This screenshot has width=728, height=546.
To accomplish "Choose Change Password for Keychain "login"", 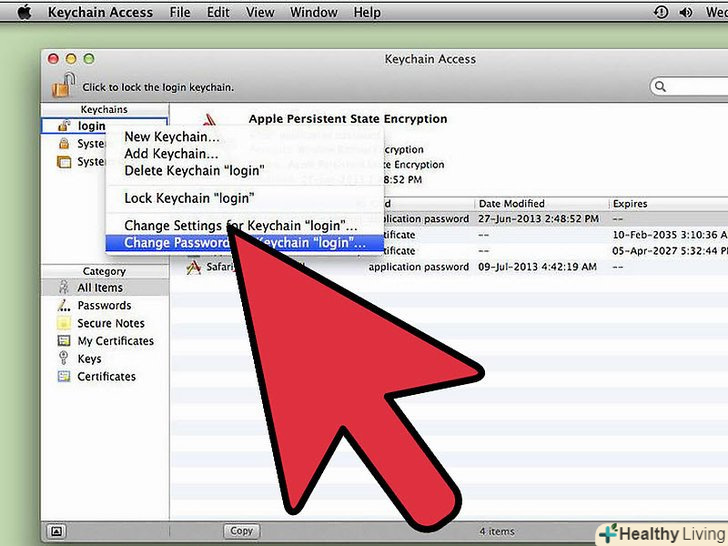I will pyautogui.click(x=245, y=243).
